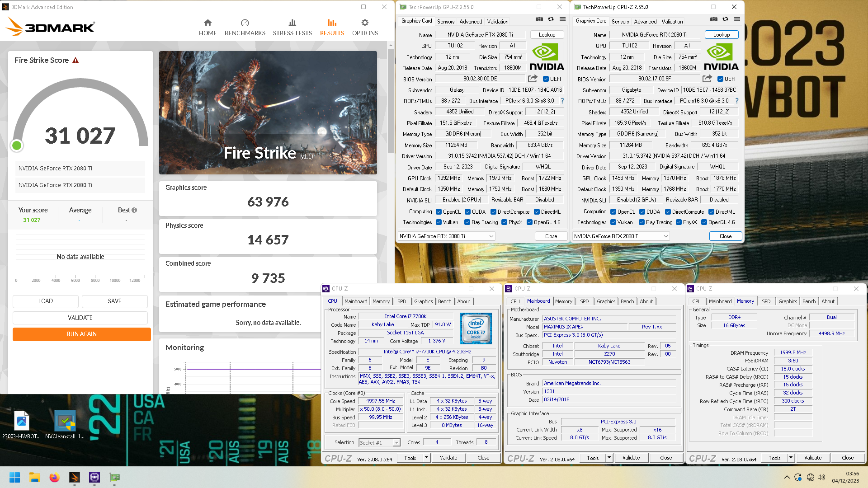Viewport: 868px width, 488px height.
Task: Click the LOAD result button
Action: (46, 301)
